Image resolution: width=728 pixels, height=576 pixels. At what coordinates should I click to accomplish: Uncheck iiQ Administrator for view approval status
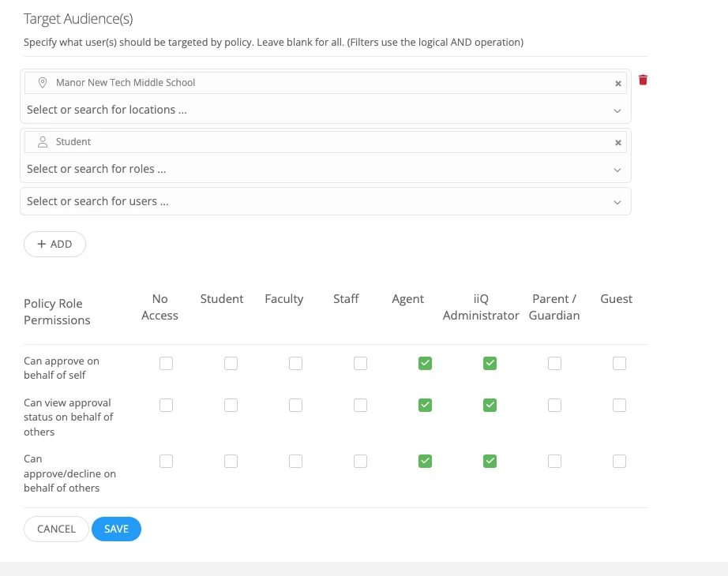(x=490, y=405)
